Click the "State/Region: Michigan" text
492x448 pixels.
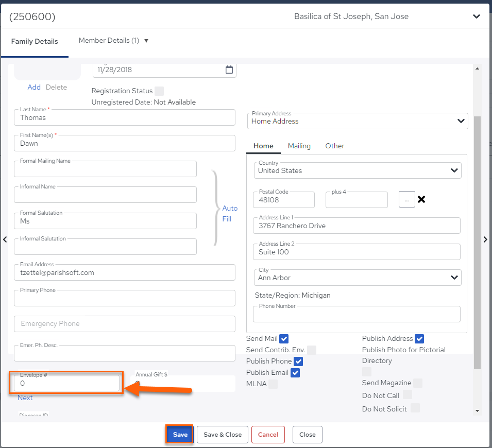293,296
